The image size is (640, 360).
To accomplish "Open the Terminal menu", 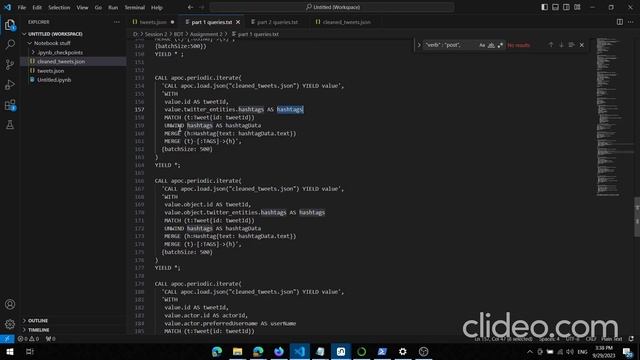I will pyautogui.click(x=135, y=7).
